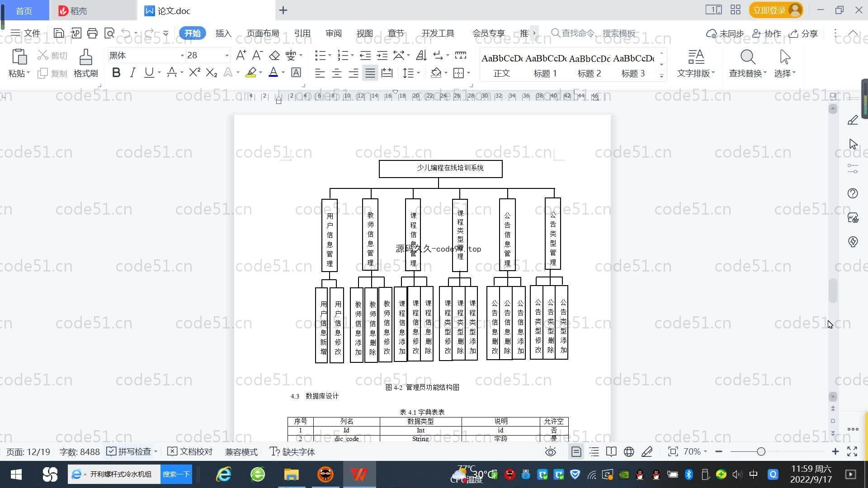Viewport: 868px width, 488px height.
Task: Toggle align right paragraph
Action: (x=353, y=72)
